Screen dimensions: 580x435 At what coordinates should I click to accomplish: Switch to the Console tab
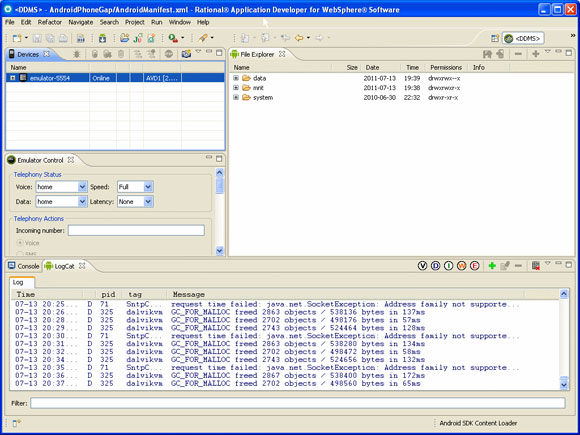tap(24, 266)
